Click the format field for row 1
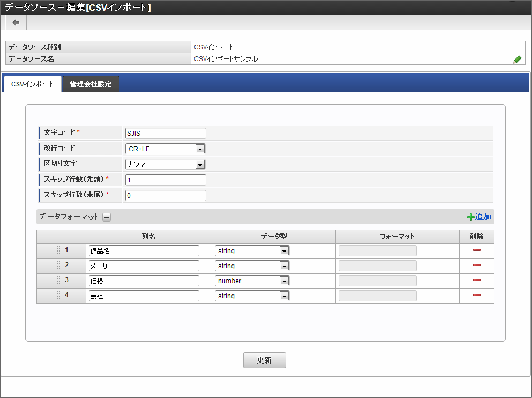 pyautogui.click(x=378, y=251)
